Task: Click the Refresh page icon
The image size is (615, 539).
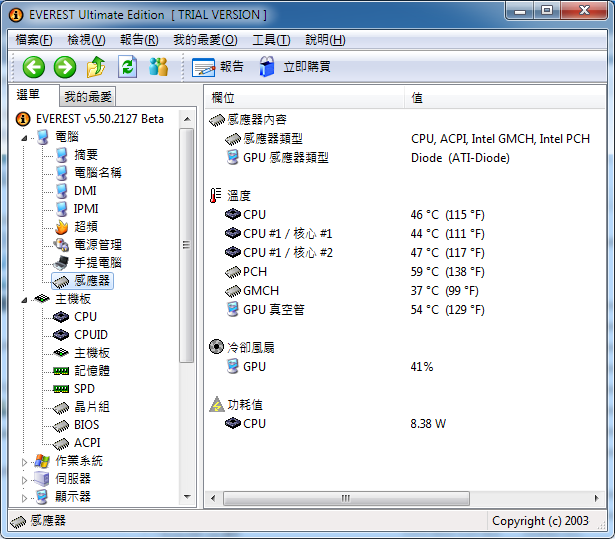Action: [x=127, y=67]
